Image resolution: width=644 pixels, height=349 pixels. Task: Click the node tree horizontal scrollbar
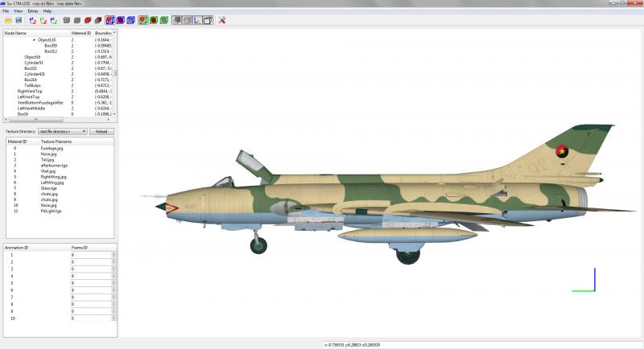[x=57, y=120]
